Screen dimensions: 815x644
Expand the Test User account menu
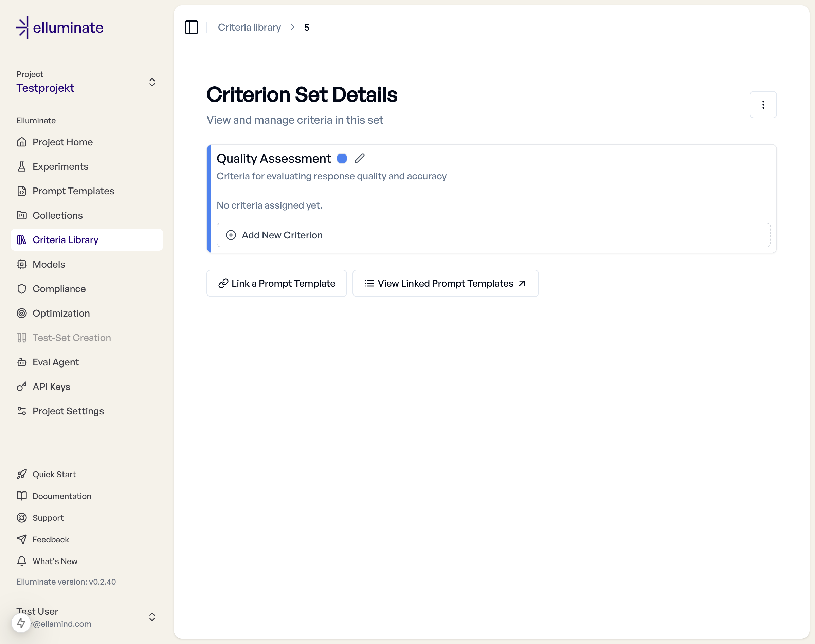click(152, 617)
